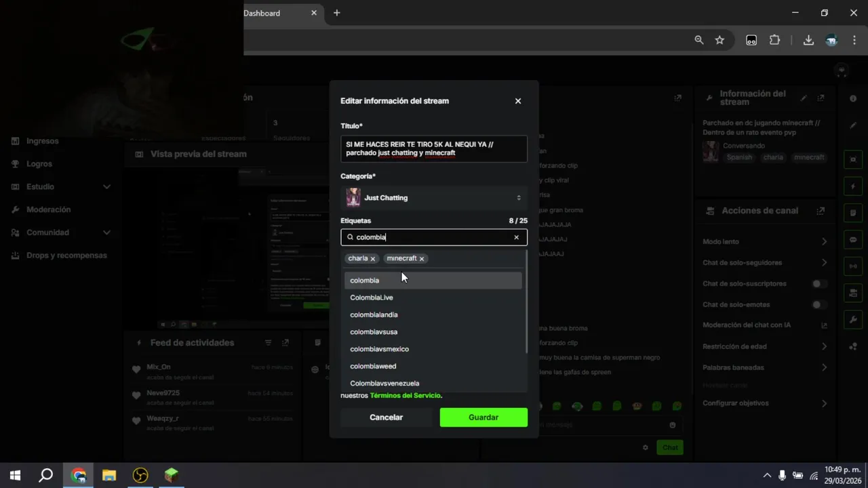The height and width of the screenshot is (488, 868).
Task: Open the Chrome extensions puzzle icon
Action: 774,40
